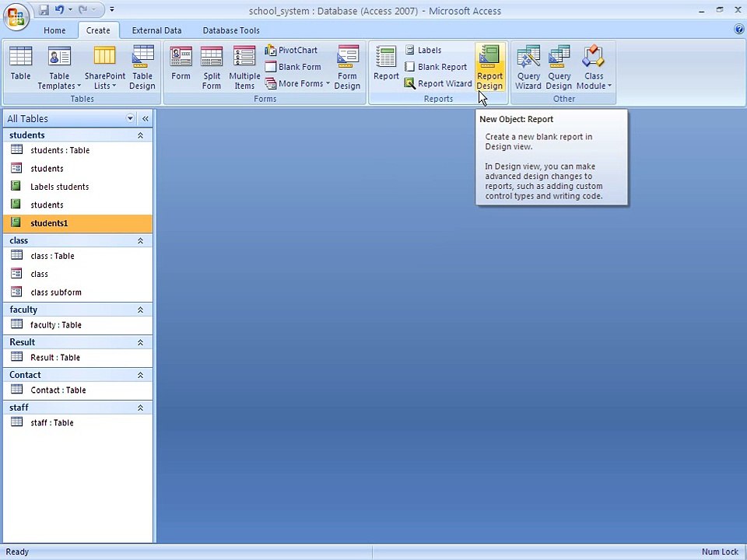The height and width of the screenshot is (560, 747).
Task: Generate a basic Report
Action: coord(386,68)
